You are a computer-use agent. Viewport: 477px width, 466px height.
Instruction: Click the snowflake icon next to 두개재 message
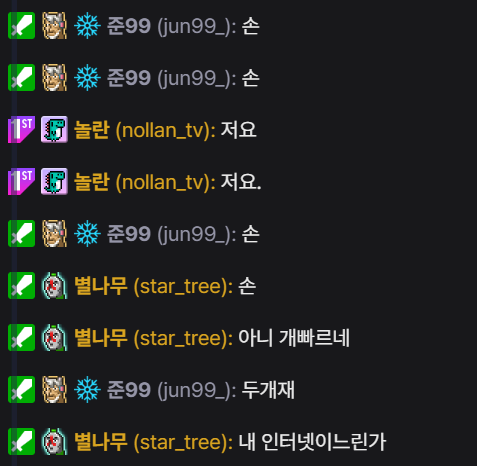[x=87, y=389]
